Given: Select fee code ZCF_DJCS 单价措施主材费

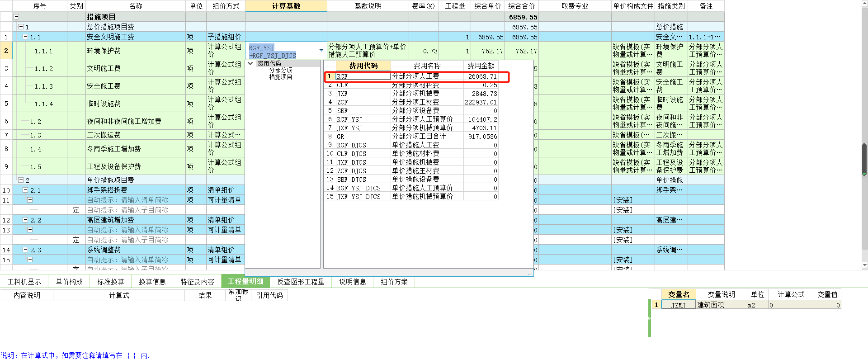Looking at the screenshot, I should 411,171.
